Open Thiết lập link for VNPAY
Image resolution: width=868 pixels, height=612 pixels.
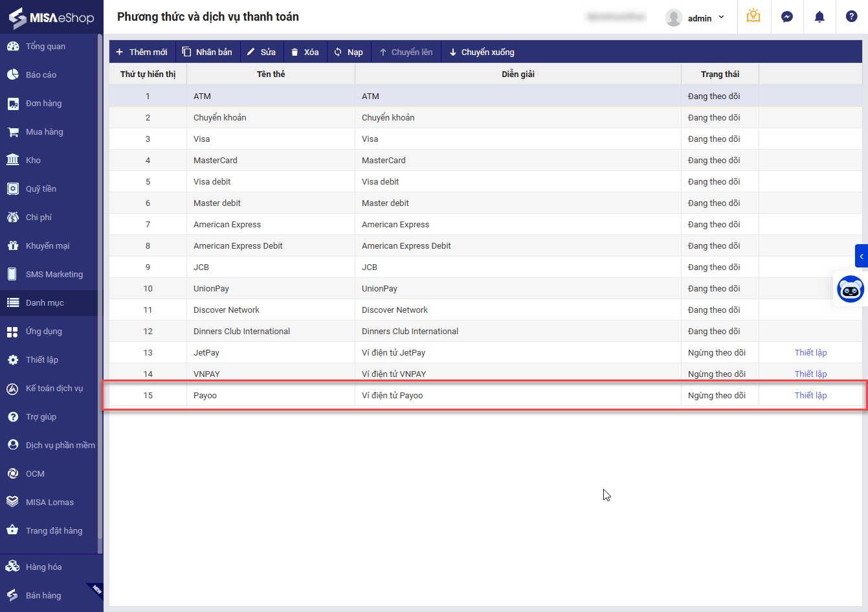point(810,374)
